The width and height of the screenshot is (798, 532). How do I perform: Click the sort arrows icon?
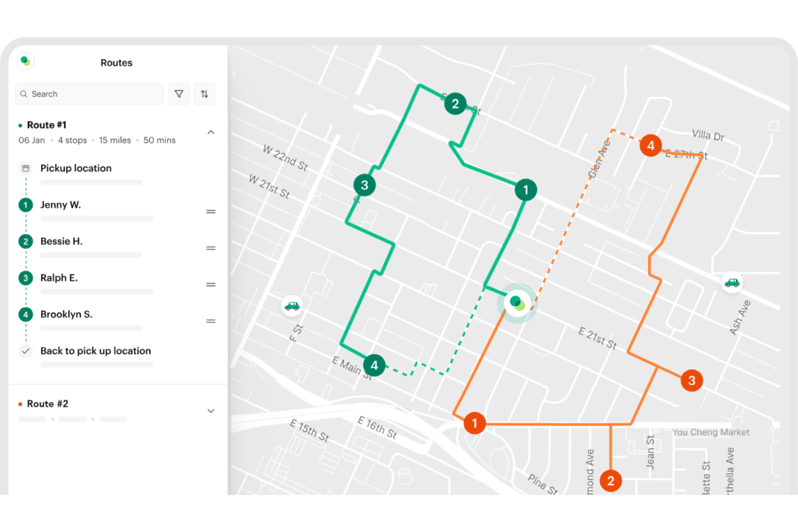click(x=204, y=94)
